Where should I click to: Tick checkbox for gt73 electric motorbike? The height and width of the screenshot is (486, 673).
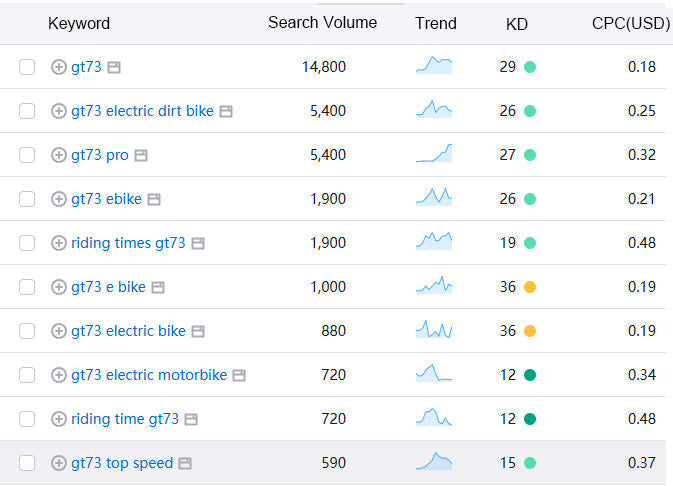[x=27, y=375]
